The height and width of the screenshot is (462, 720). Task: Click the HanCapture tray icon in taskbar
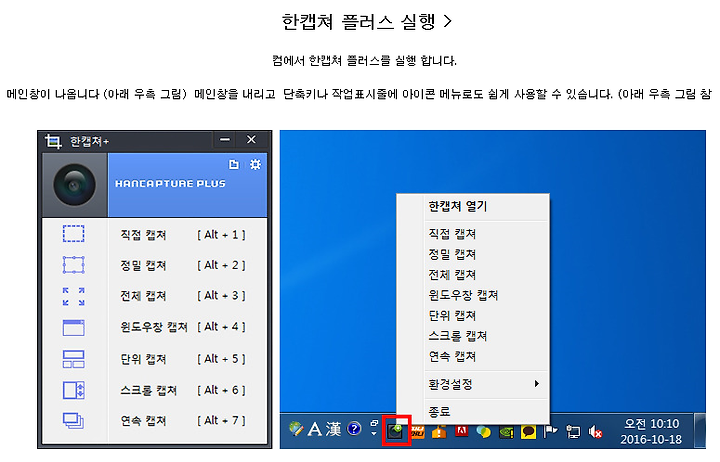click(x=396, y=431)
